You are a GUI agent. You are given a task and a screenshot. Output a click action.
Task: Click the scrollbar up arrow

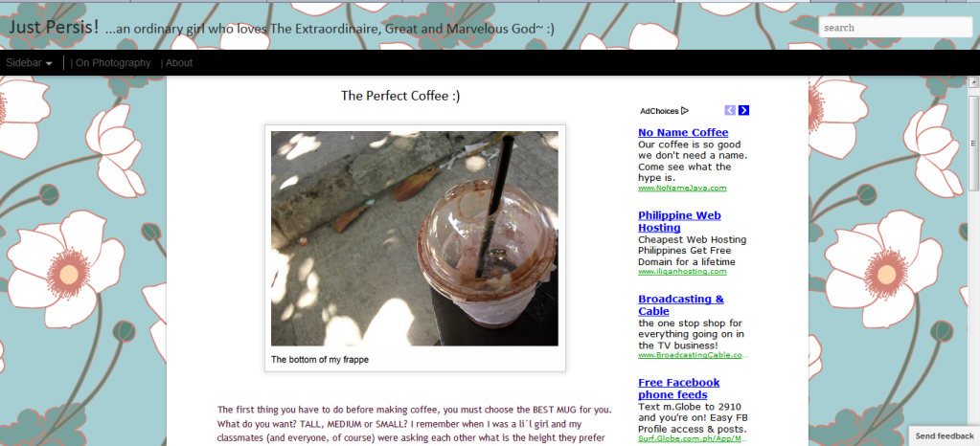click(973, 81)
